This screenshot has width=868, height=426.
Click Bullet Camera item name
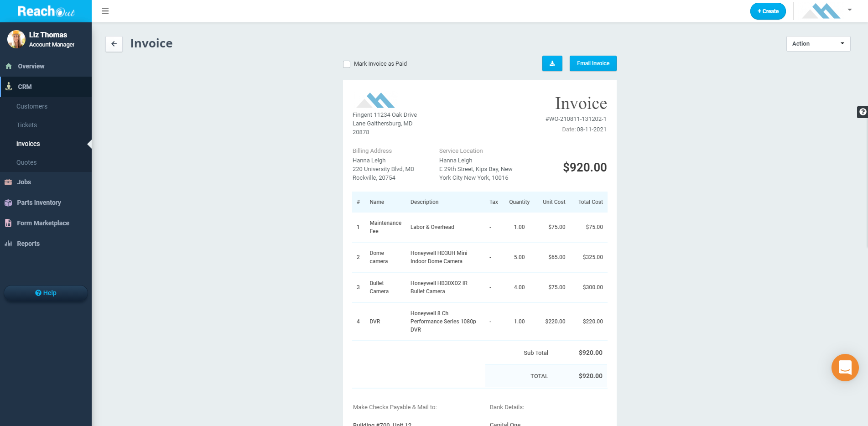[x=379, y=287]
